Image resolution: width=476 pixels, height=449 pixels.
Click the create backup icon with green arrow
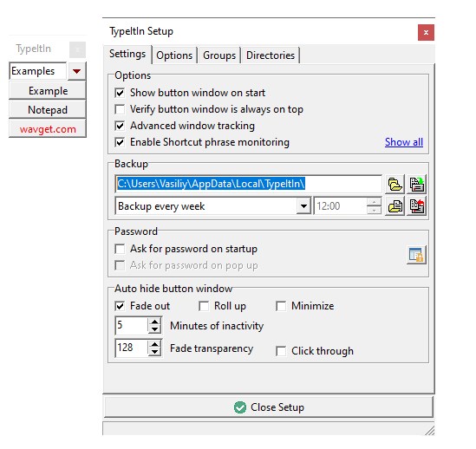click(x=417, y=184)
